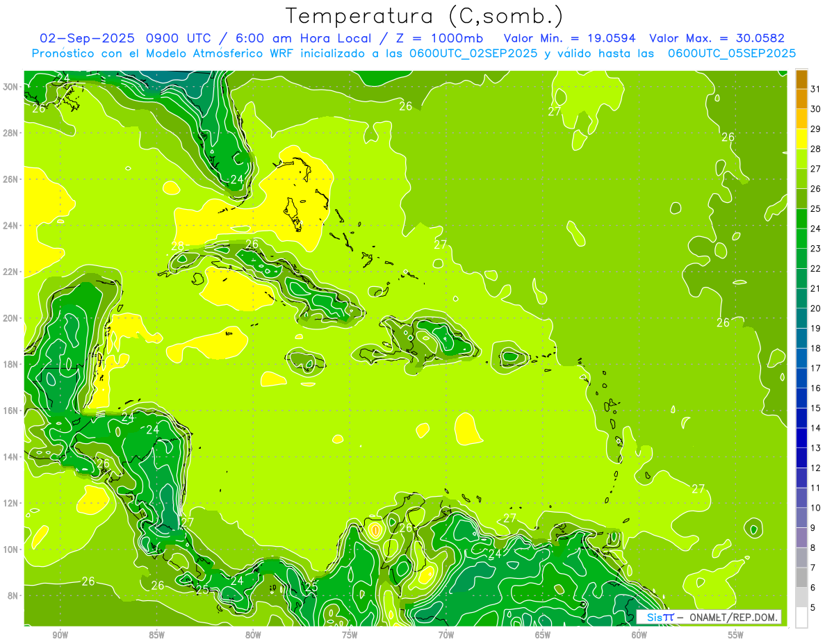This screenshot has height=644, width=834.
Task: Click the '22N' latitude axis label
Action: (12, 272)
